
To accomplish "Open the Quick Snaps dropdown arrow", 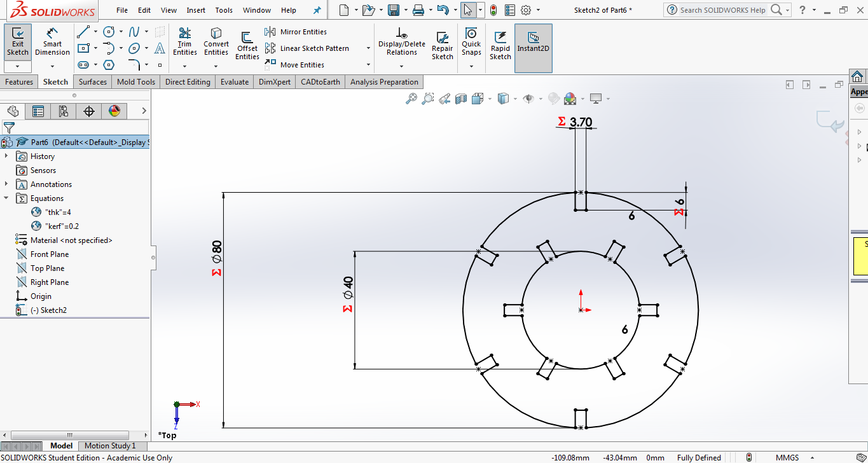I will pyautogui.click(x=471, y=66).
